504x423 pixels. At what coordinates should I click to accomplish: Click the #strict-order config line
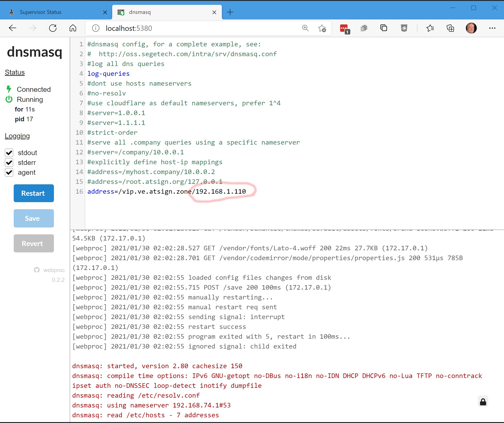click(112, 133)
